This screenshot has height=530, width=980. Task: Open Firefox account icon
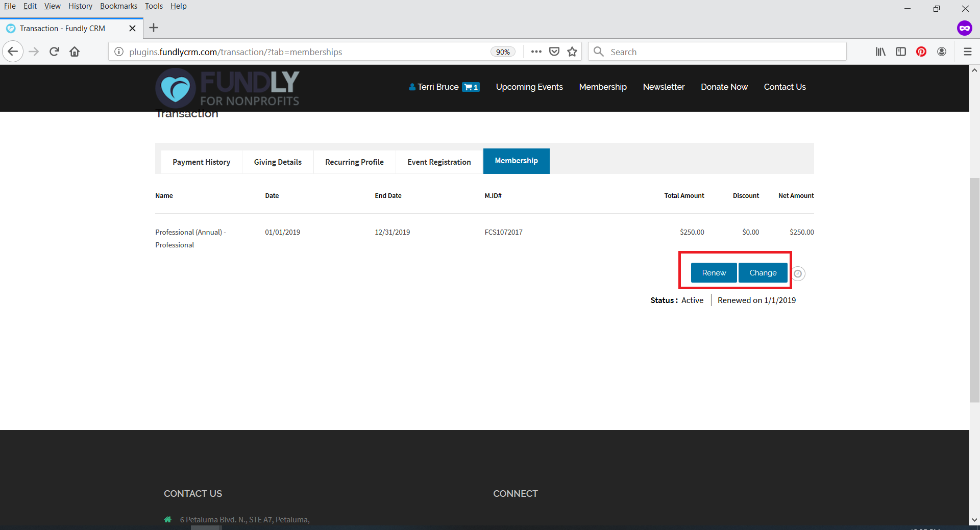(x=942, y=52)
